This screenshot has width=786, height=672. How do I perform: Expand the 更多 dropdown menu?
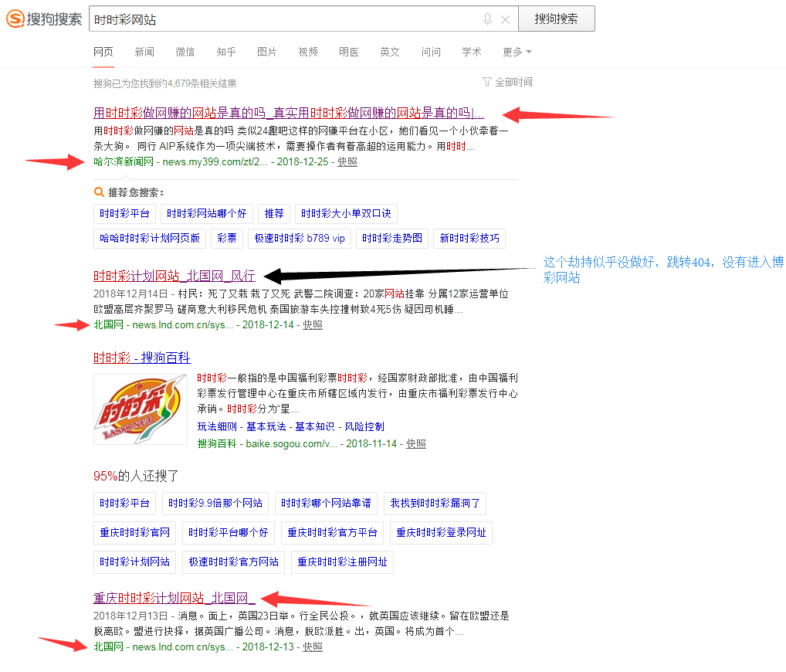point(517,53)
